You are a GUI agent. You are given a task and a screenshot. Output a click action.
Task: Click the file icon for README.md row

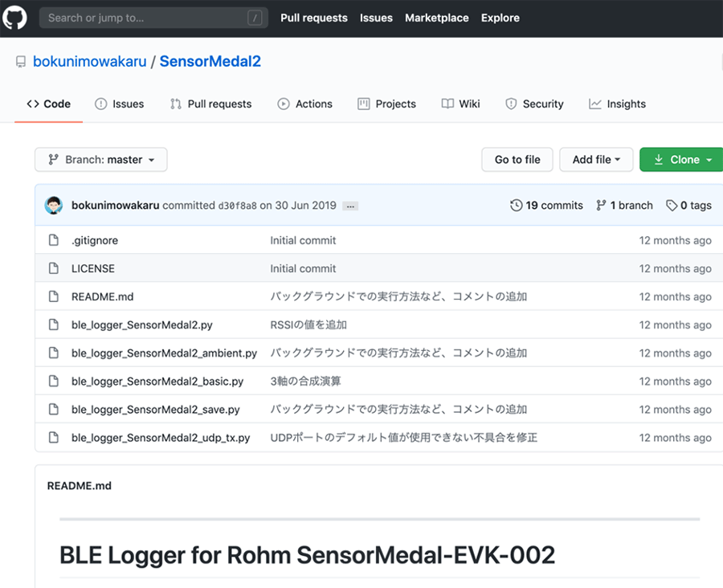(54, 296)
